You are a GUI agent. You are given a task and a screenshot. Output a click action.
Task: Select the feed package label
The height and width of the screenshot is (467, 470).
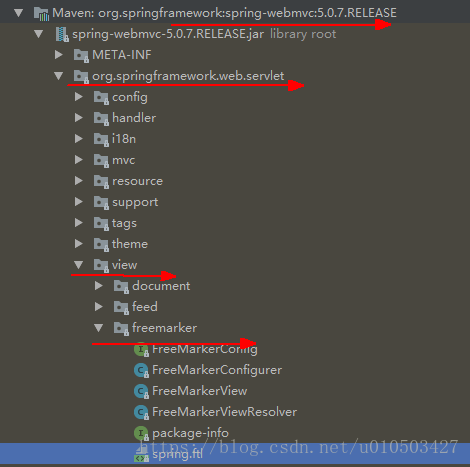tap(145, 307)
